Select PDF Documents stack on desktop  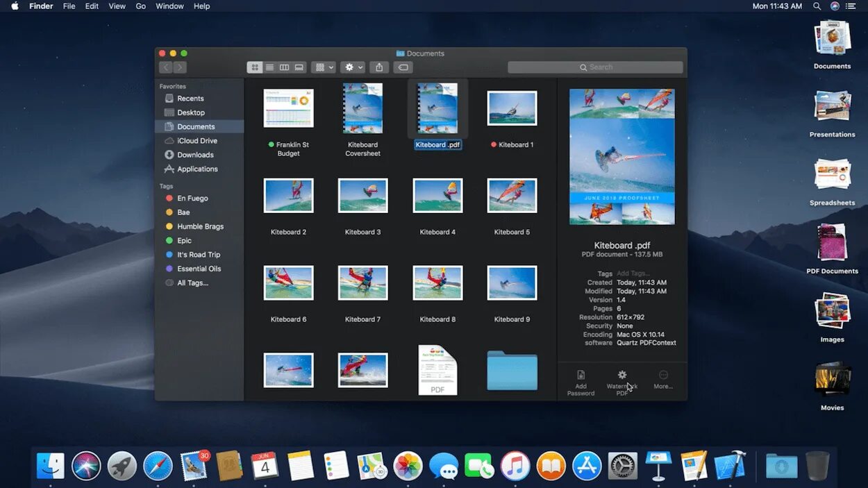[833, 244]
